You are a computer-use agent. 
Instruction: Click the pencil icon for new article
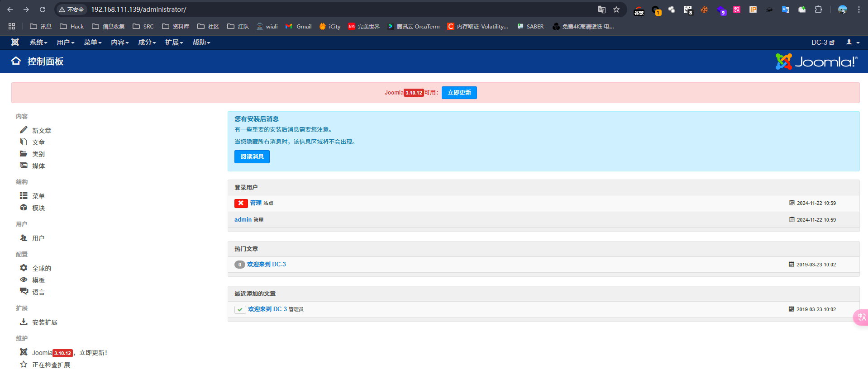pyautogui.click(x=24, y=130)
